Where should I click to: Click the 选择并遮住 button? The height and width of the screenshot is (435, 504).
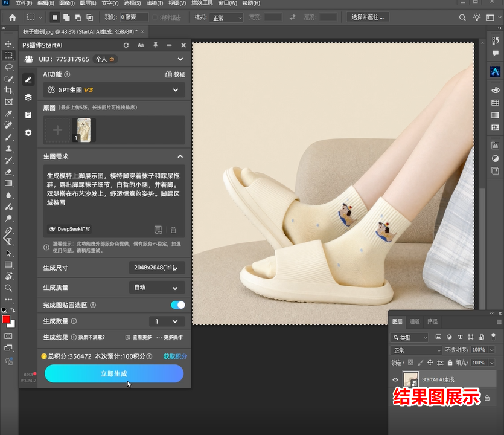pos(368,17)
